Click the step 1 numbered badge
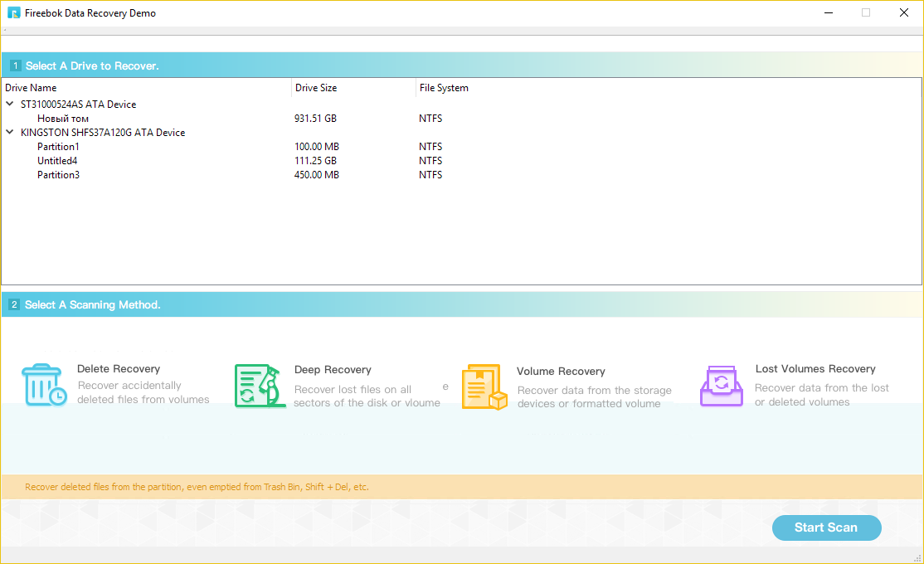 tap(14, 65)
